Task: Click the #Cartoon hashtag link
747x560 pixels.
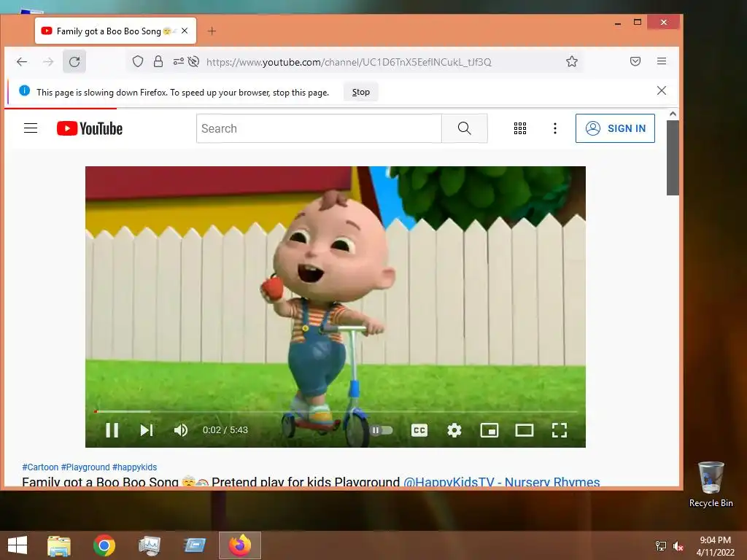Action: tap(40, 467)
